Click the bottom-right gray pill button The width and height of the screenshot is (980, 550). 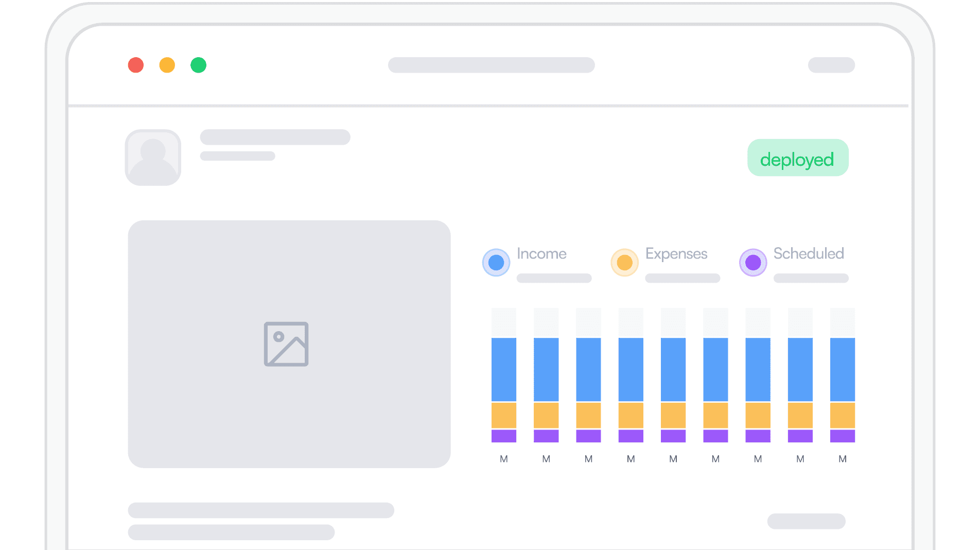(x=806, y=521)
